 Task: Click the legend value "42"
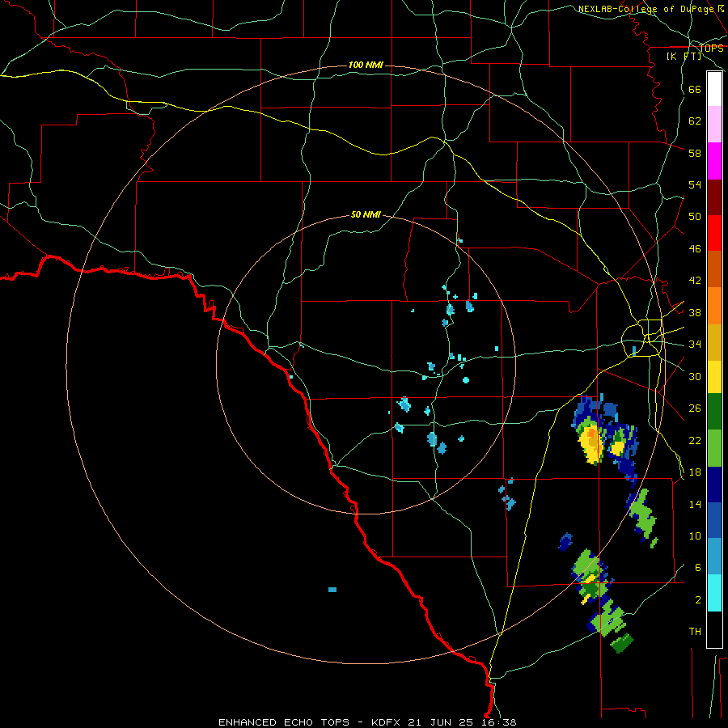[x=695, y=281]
